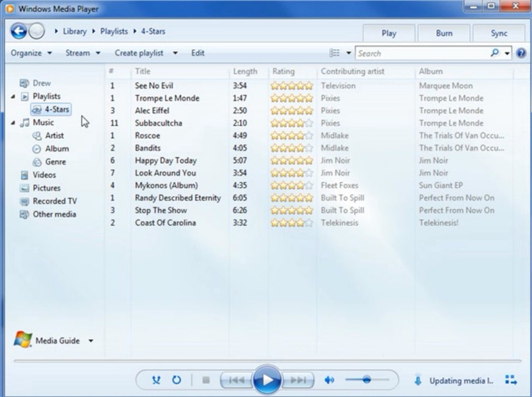This screenshot has height=397, width=532.
Task: Expand the Stream dropdown menu
Action: point(83,53)
